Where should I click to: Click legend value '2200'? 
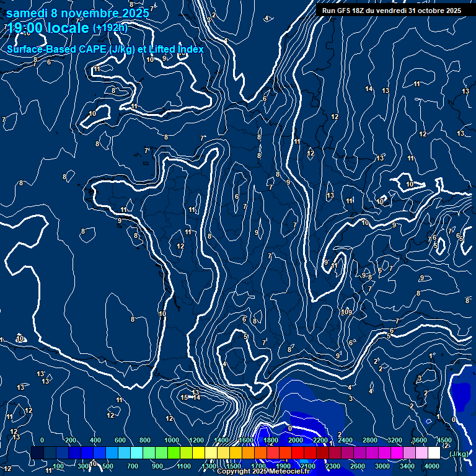tap(320, 440)
